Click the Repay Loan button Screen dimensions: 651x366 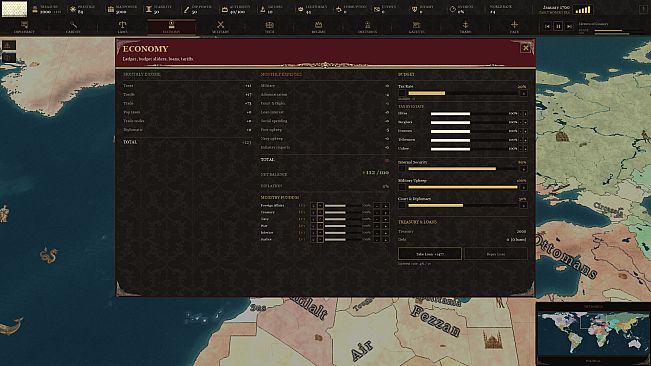point(496,254)
